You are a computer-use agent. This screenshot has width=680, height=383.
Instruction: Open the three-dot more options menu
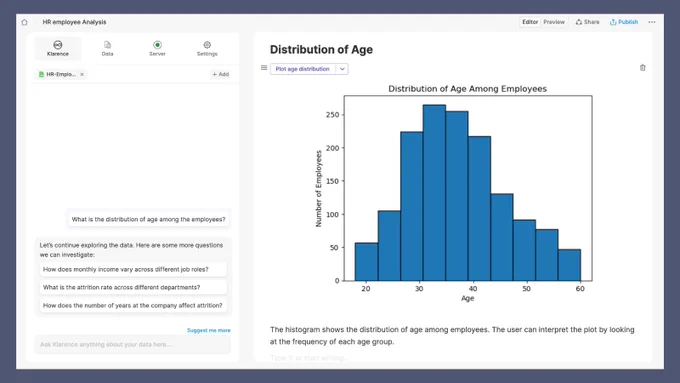tap(652, 22)
